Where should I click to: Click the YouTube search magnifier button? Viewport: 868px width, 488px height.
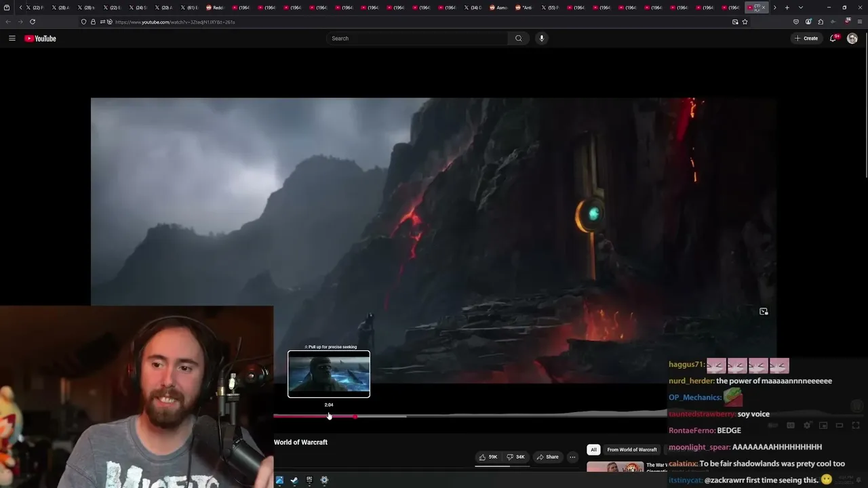(x=519, y=39)
